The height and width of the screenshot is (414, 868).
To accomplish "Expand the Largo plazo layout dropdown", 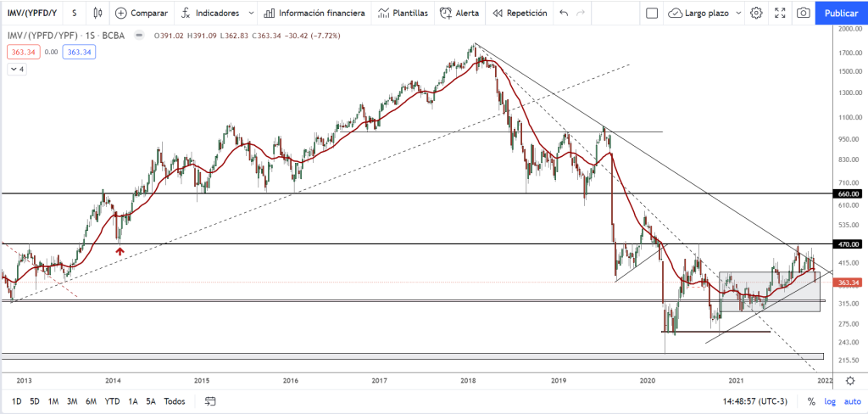I will point(738,13).
